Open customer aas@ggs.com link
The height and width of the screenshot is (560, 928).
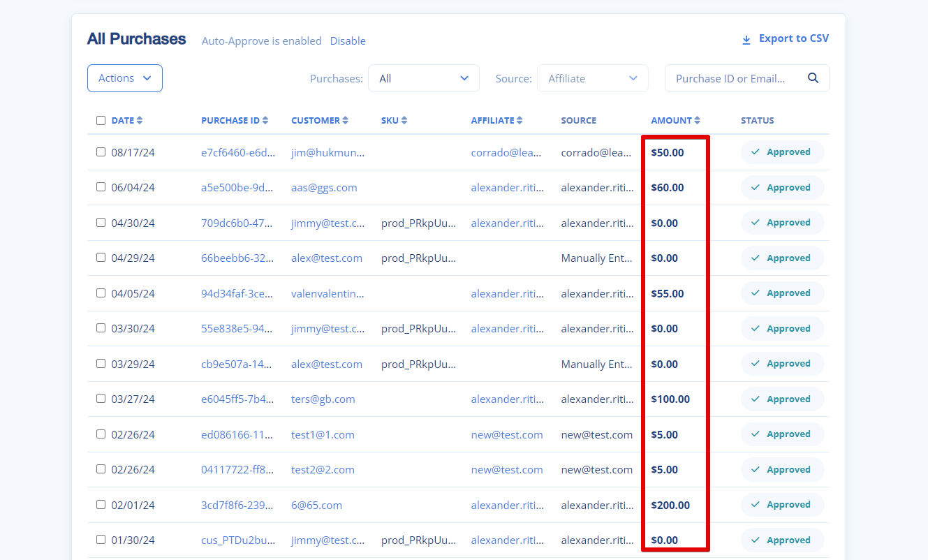click(324, 187)
